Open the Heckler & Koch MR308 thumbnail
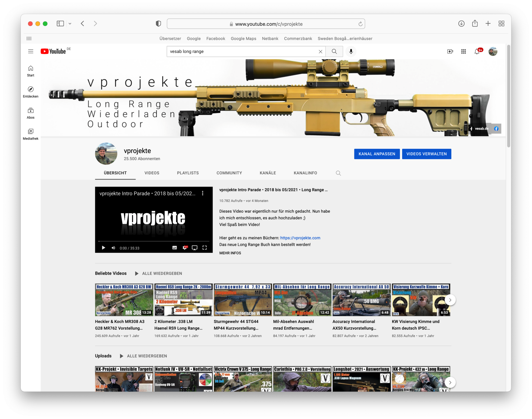The width and height of the screenshot is (532, 419). coord(124,300)
